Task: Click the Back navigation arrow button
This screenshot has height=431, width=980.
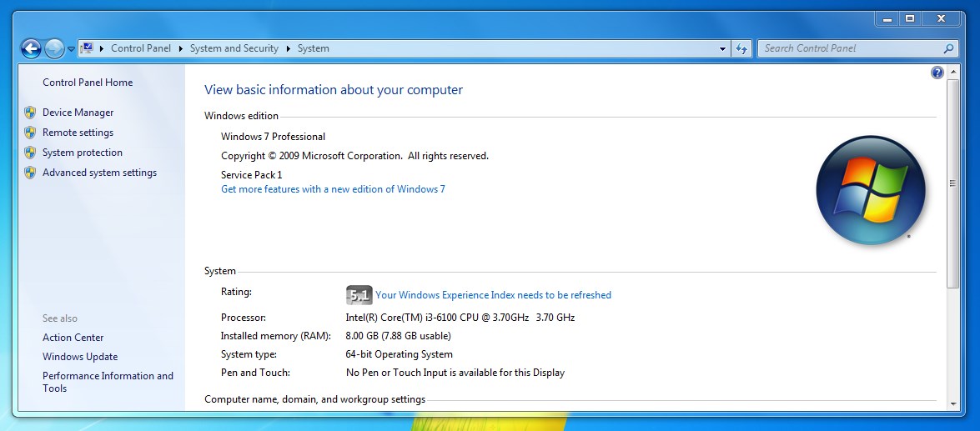Action: (31, 48)
